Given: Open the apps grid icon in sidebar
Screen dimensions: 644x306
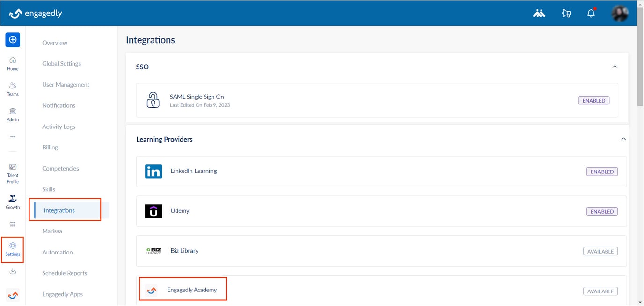Looking at the screenshot, I should [x=13, y=224].
